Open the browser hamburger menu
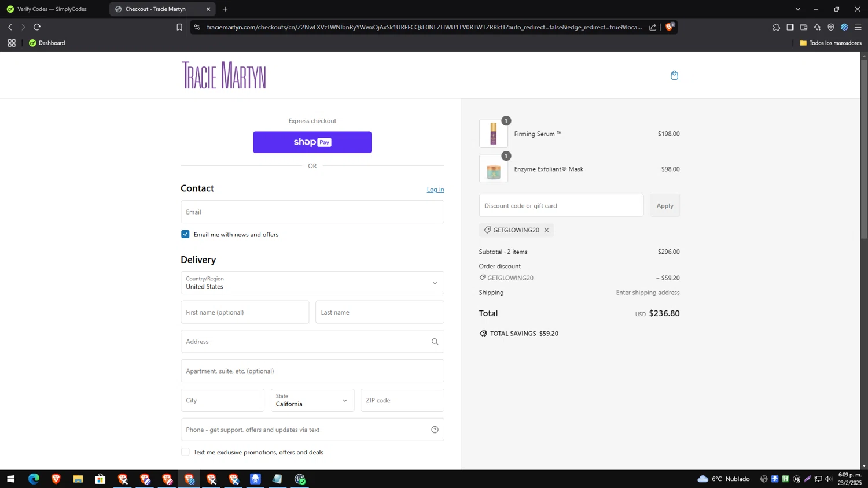 (858, 27)
